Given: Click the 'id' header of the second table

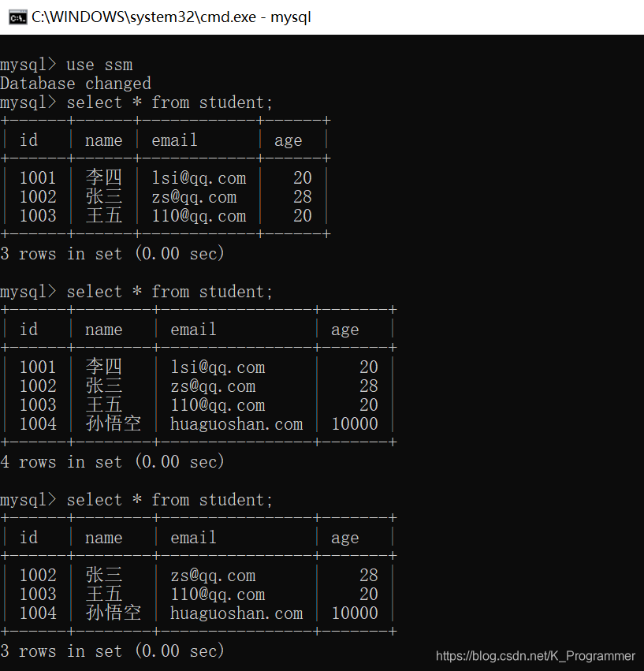Looking at the screenshot, I should (x=29, y=330).
